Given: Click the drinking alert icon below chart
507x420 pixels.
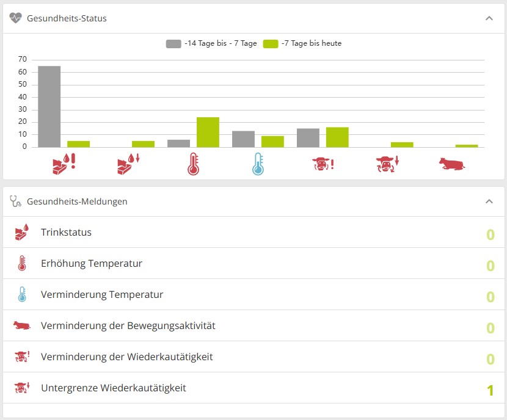Looking at the screenshot, I should point(64,164).
